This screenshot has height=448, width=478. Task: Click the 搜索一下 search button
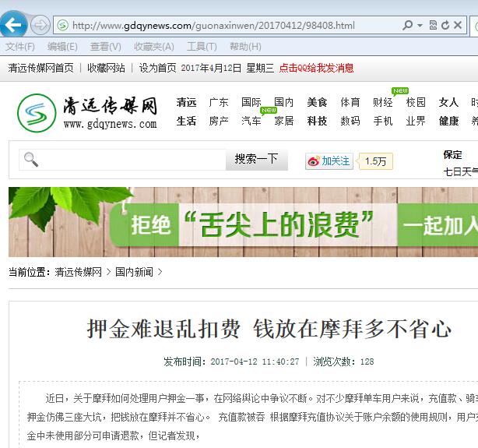pyautogui.click(x=256, y=160)
